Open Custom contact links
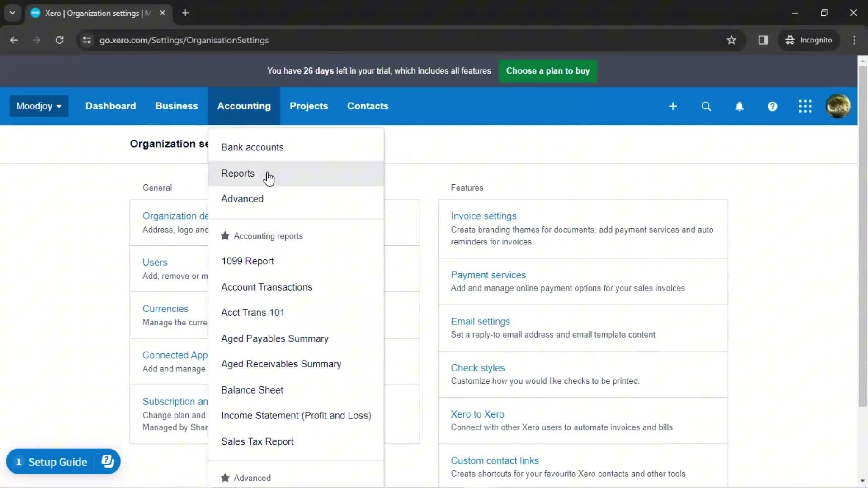This screenshot has height=488, width=868. pos(495,461)
